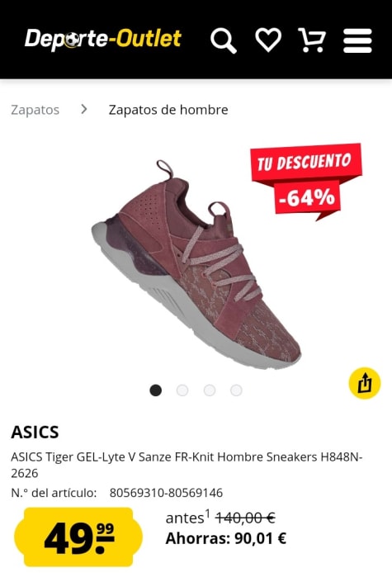The height and width of the screenshot is (582, 392).
Task: Tap the yellow share button
Action: (365, 383)
